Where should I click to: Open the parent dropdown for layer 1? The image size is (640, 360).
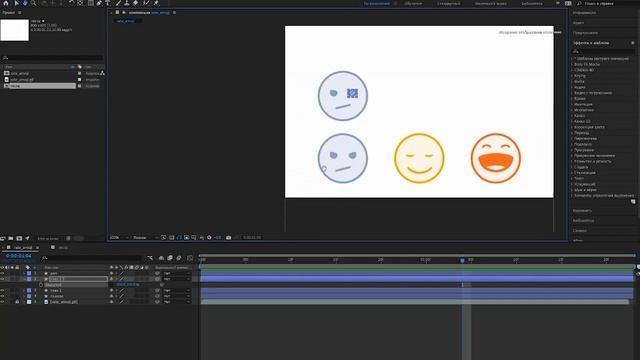click(x=177, y=273)
